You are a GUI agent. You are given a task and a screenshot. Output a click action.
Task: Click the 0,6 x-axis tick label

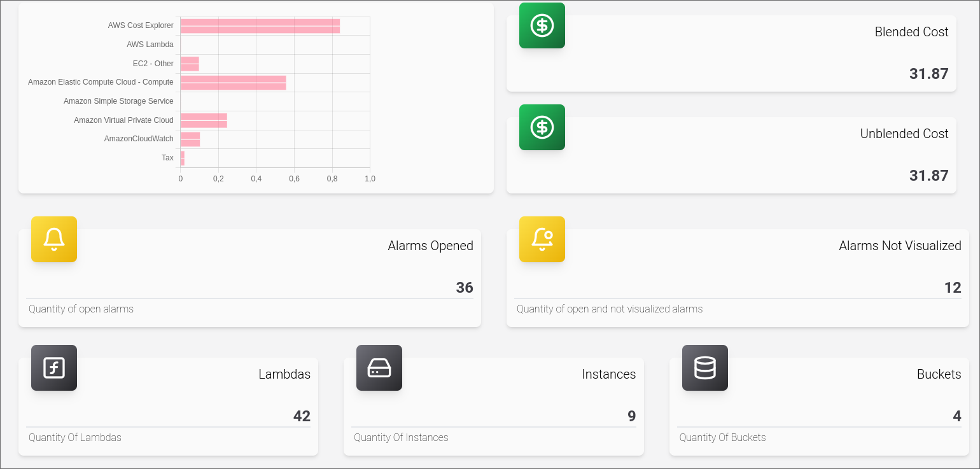pyautogui.click(x=294, y=179)
